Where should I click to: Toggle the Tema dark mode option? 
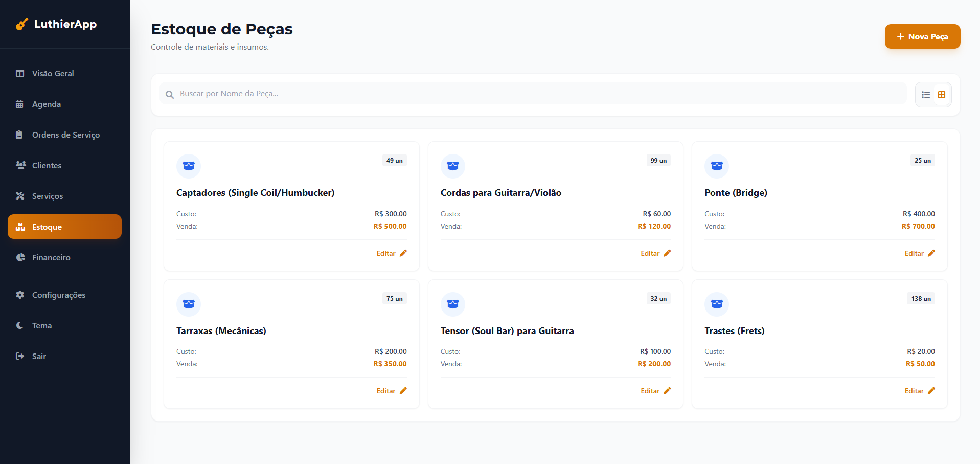click(x=41, y=326)
